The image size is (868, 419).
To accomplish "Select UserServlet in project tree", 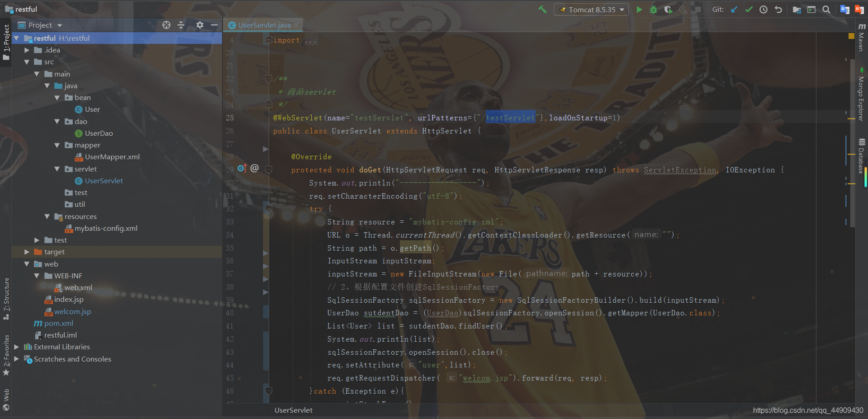I will click(104, 181).
